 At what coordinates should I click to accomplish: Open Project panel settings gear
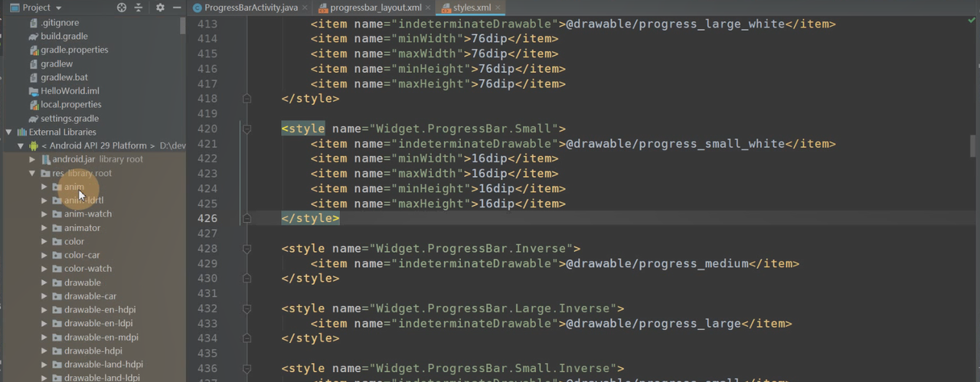[x=160, y=8]
